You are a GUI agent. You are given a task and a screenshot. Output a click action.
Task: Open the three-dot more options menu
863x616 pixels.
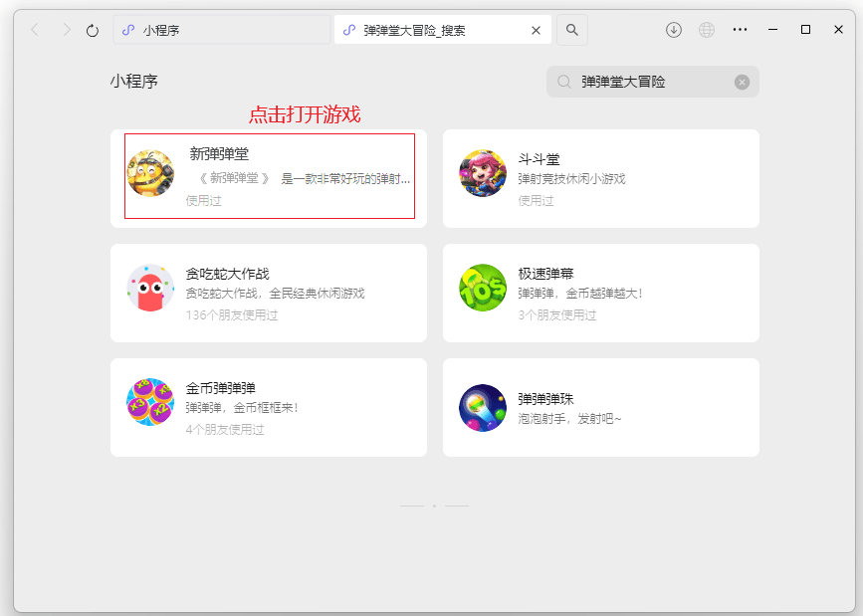pos(740,30)
